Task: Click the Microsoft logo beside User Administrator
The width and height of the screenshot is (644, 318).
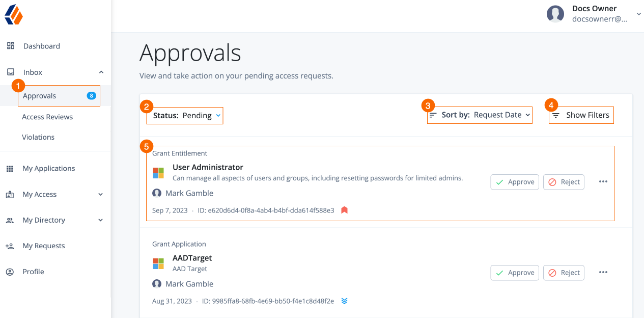Action: 158,172
